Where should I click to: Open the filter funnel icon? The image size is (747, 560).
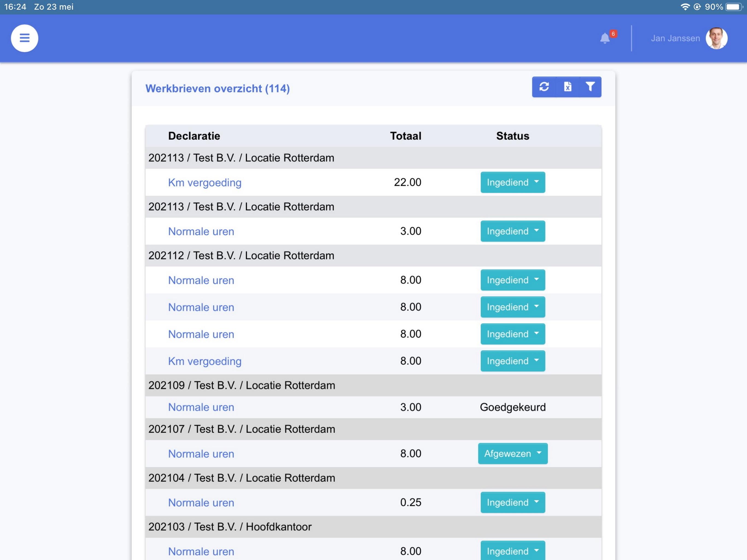[x=590, y=87]
